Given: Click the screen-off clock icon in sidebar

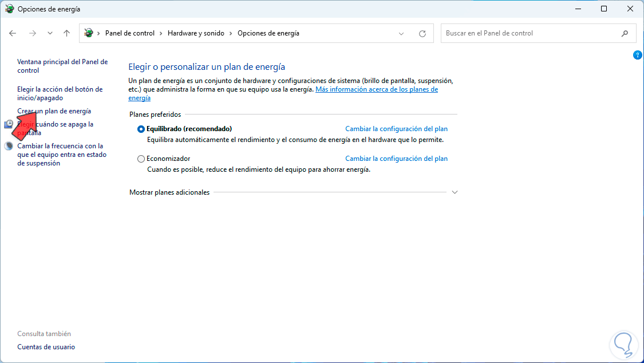Looking at the screenshot, I should click(x=9, y=124).
